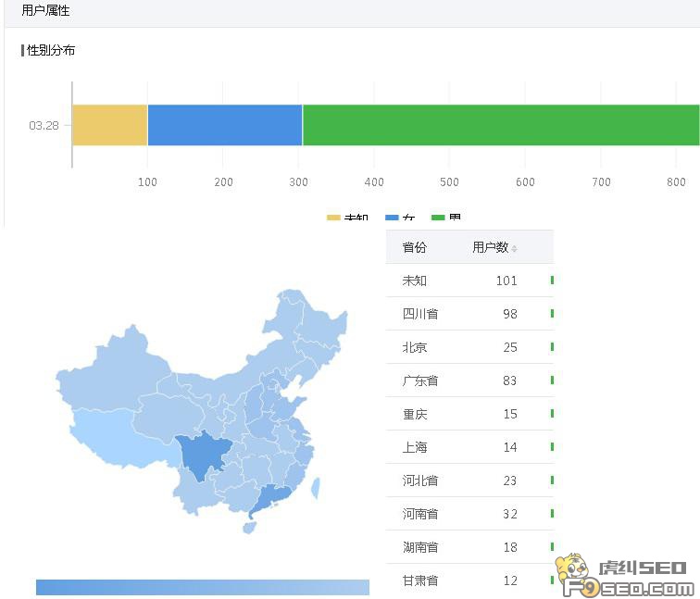Click the 广东省 table row
Image resolution: width=700 pixels, height=599 pixels.
tap(469, 381)
